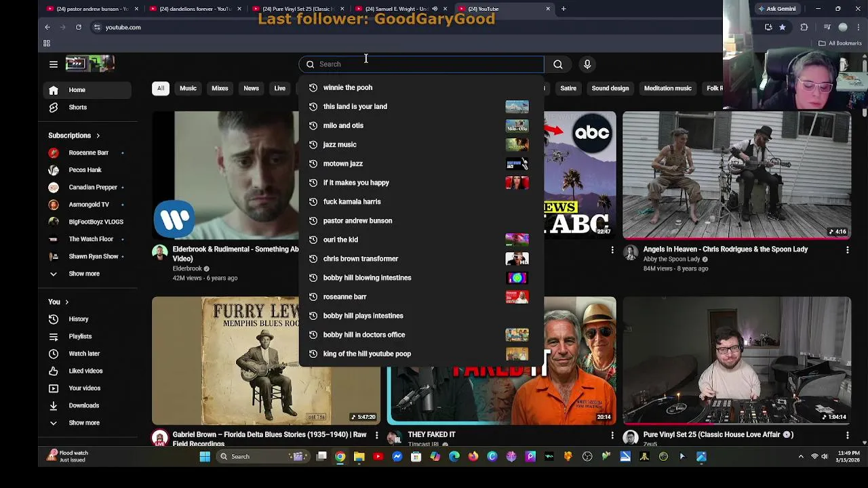Screen dimensions: 868x488
Task: Start voice search with microphone icon
Action: [x=587, y=64]
